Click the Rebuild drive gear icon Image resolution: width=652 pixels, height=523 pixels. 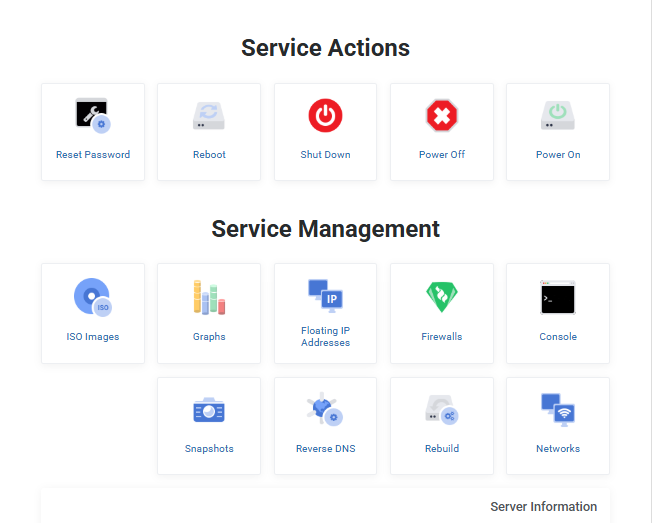coord(441,411)
